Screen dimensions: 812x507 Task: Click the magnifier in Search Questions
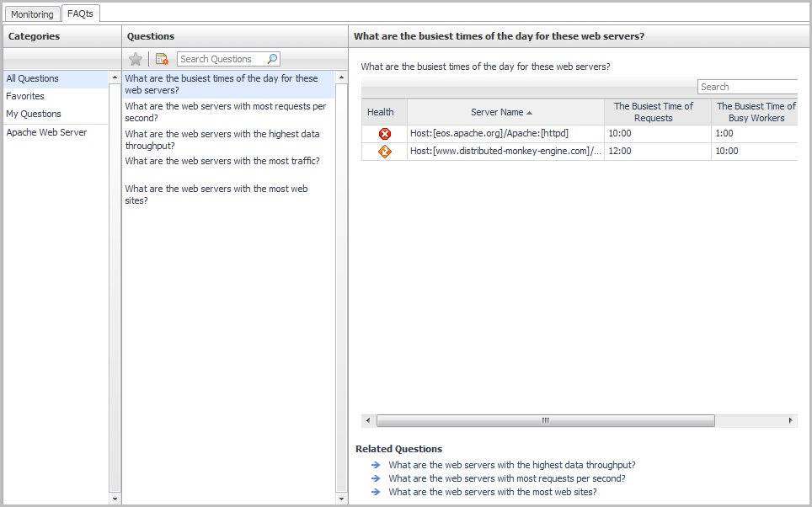click(x=272, y=59)
